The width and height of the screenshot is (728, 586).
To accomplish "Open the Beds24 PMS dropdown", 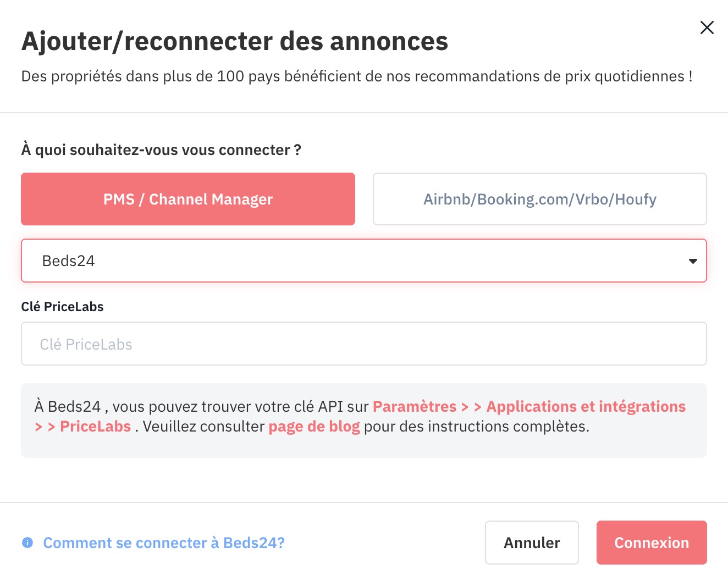I will 364,261.
